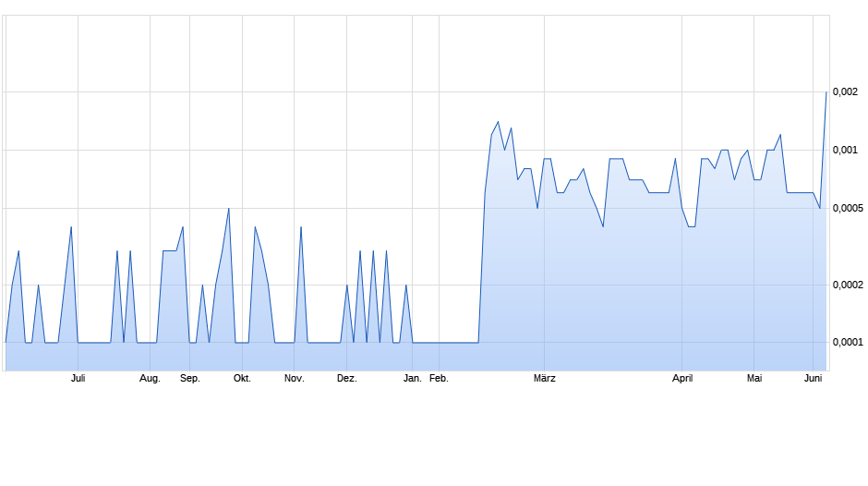Click the Dez. x-axis label
This screenshot has height=486, width=868.
coord(347,379)
